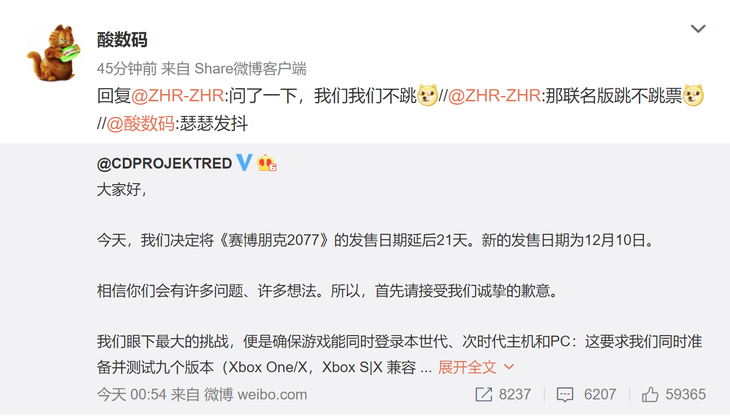Click the blue V verified badge
730x416 pixels.
tap(244, 162)
